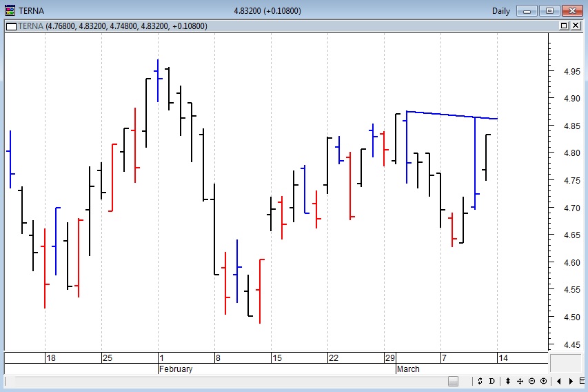Click the date axis label 18
The width and height of the screenshot is (588, 392).
coord(51,358)
